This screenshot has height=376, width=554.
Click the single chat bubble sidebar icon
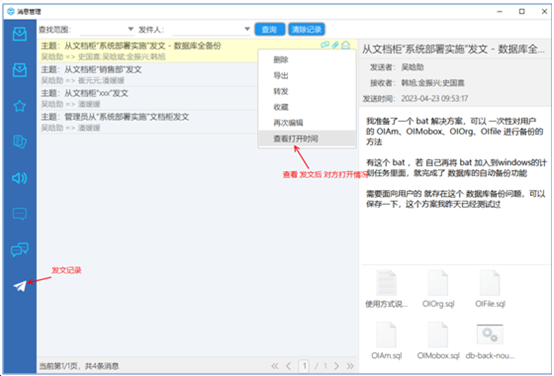pyautogui.click(x=20, y=214)
